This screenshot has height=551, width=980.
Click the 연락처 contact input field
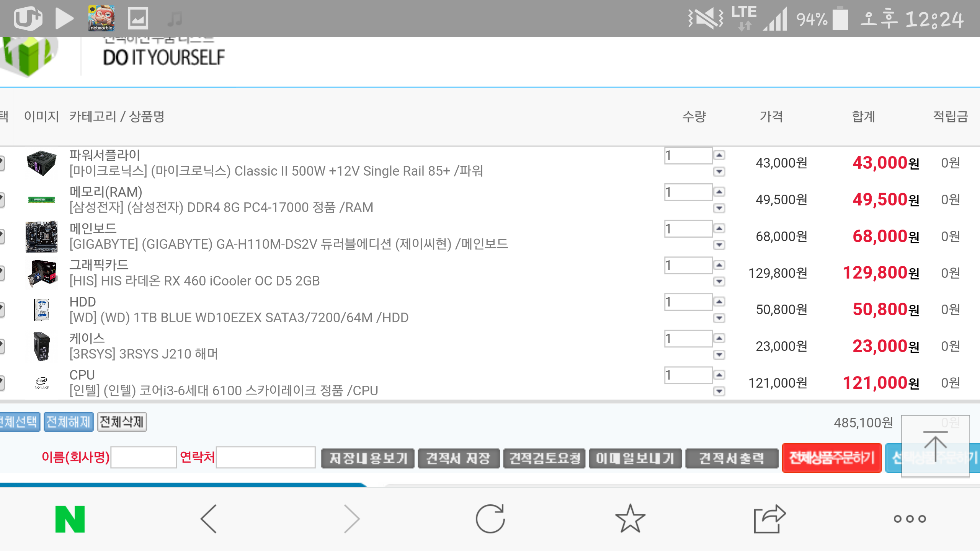coord(266,457)
